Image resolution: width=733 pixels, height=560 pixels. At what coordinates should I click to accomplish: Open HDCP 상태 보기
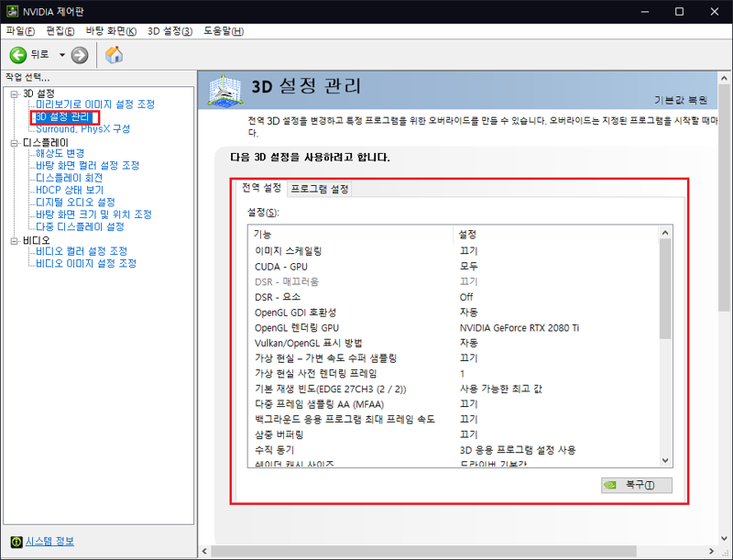point(70,190)
